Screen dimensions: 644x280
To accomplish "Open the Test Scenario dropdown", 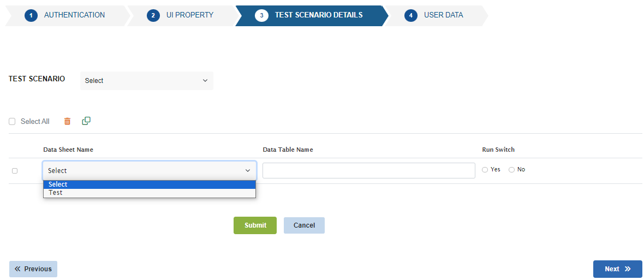I will [x=146, y=81].
